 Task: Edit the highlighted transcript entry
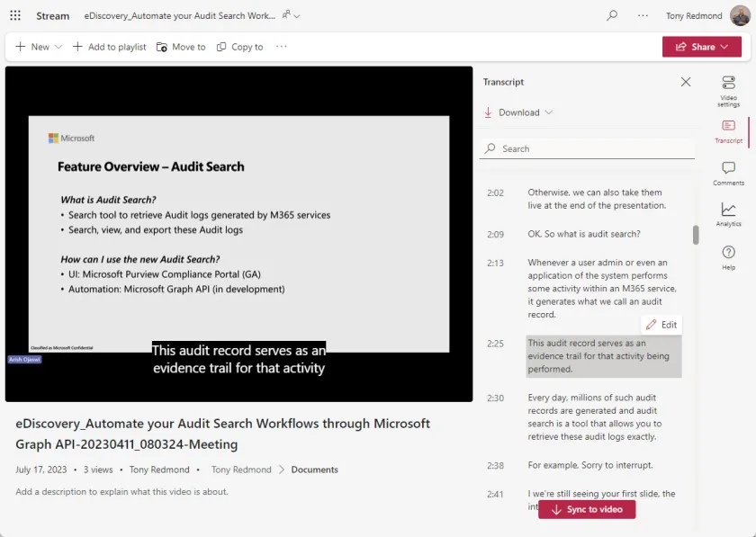pos(661,325)
